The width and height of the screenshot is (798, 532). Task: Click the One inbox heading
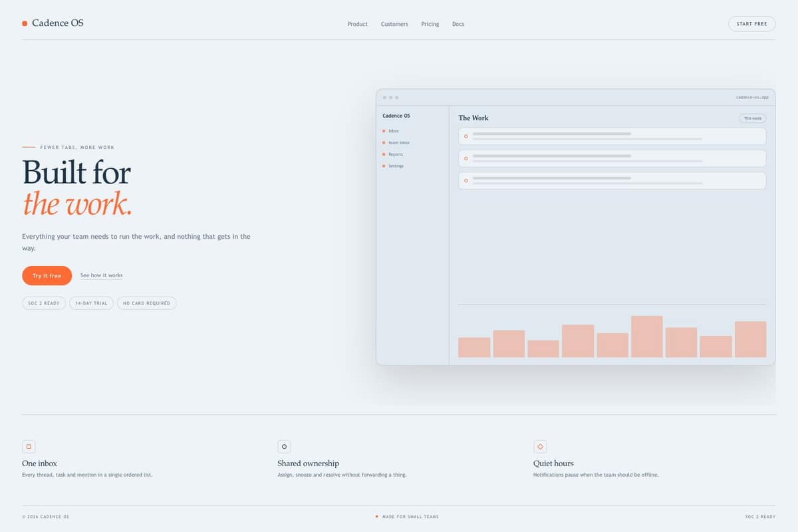tap(39, 464)
